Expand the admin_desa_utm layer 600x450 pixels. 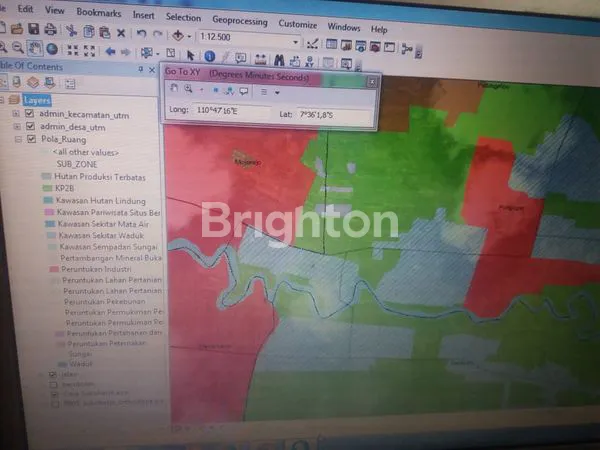[x=17, y=126]
